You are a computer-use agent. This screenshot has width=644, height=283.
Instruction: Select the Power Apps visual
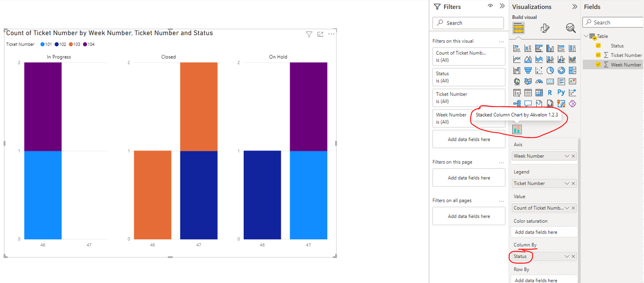(x=572, y=104)
